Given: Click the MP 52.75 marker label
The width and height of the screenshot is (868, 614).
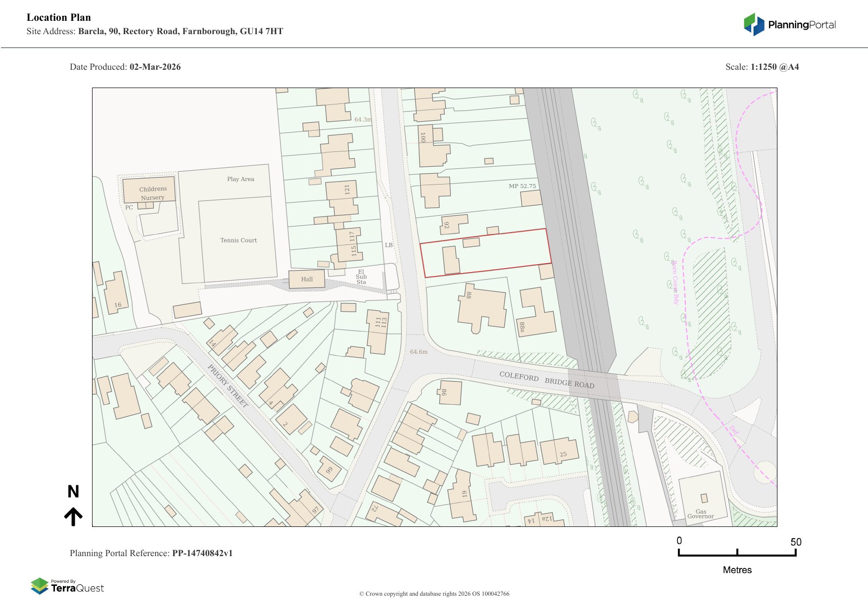Looking at the screenshot, I should (522, 186).
